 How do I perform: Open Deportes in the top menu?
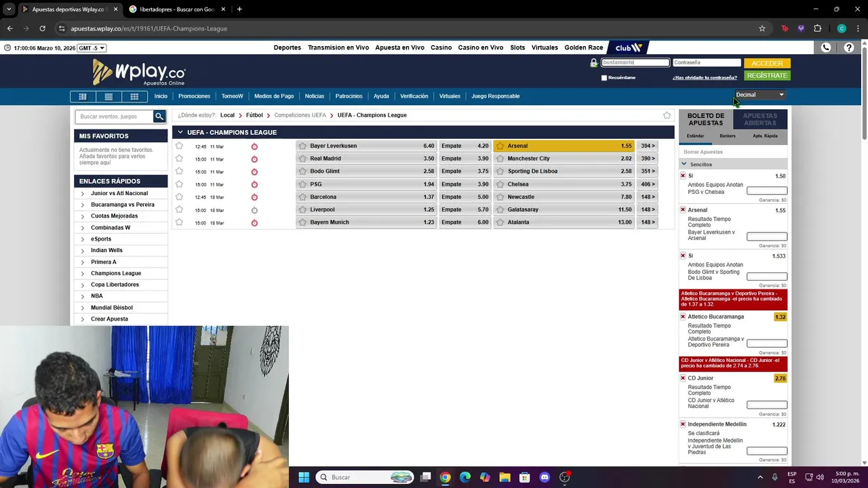(x=288, y=47)
